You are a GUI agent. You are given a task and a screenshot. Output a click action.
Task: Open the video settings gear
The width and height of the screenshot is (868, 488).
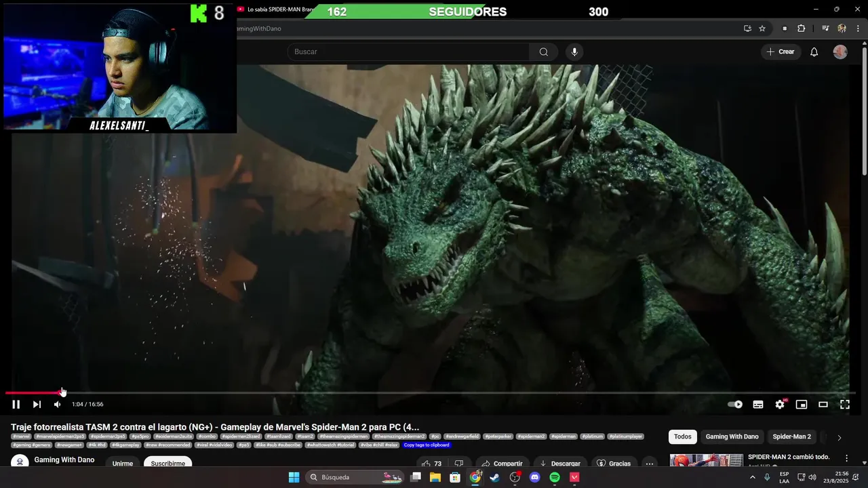780,405
